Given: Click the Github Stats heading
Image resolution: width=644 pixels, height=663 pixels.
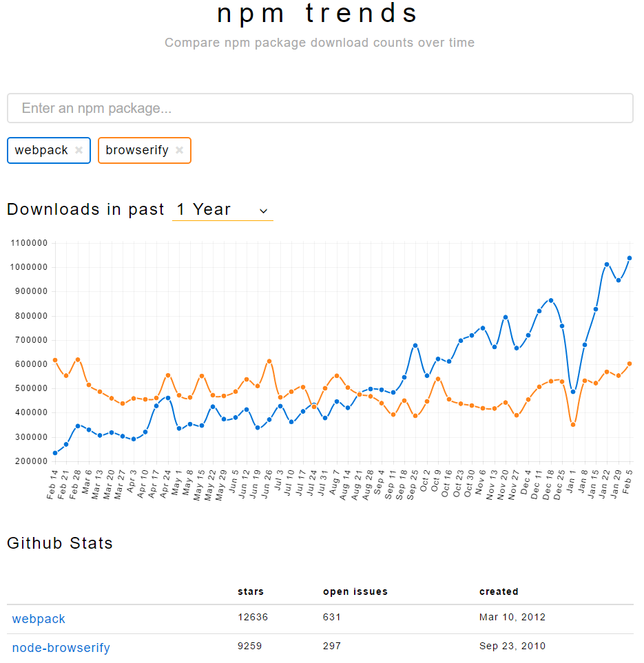Looking at the screenshot, I should 60,543.
